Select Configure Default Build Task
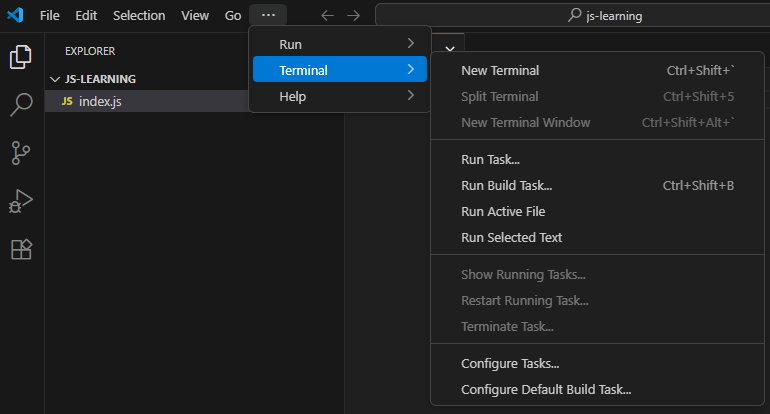The image size is (770, 414). (x=545, y=389)
